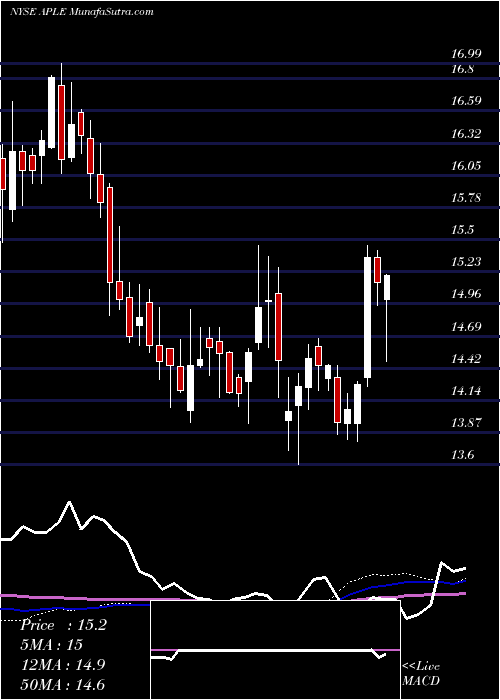The image size is (500, 700).
Task: Click the tall white candle near 15.23
Action: pos(367,317)
